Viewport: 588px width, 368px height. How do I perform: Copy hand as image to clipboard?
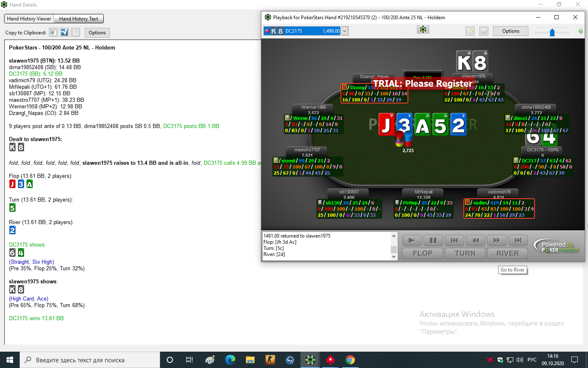click(53, 32)
